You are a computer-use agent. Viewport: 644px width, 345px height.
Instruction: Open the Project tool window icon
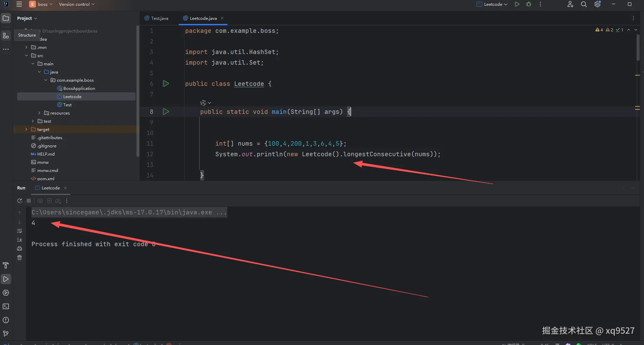[6, 18]
